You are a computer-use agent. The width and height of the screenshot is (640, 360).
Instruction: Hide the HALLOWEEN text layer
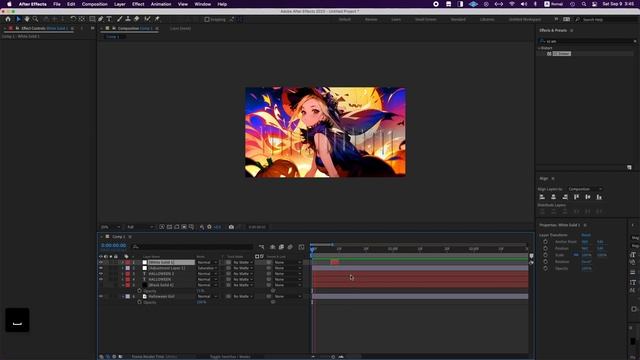(101, 280)
